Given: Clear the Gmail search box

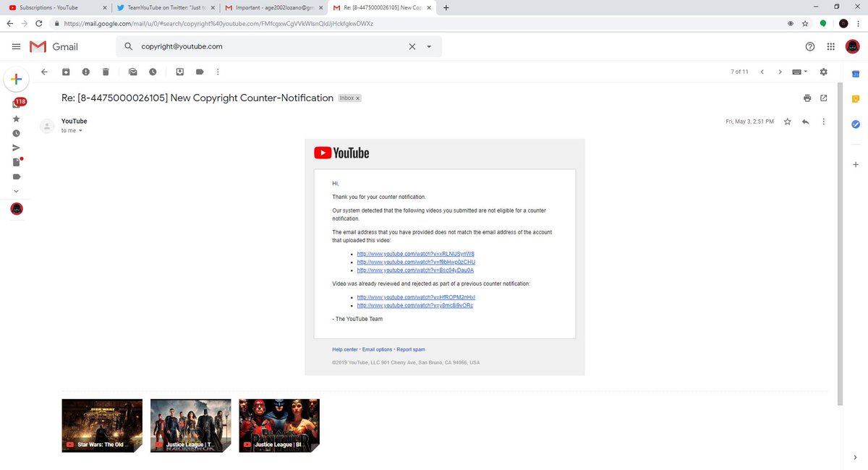Looking at the screenshot, I should (412, 46).
